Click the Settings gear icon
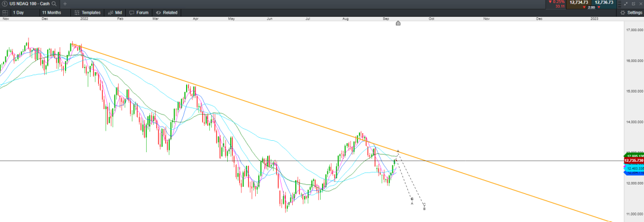The height and width of the screenshot is (222, 644). pyautogui.click(x=623, y=13)
